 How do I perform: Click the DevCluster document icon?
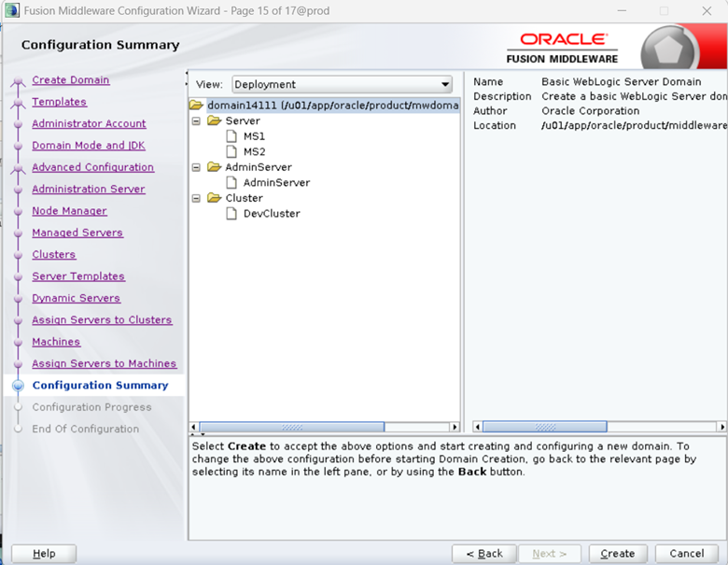coord(231,213)
